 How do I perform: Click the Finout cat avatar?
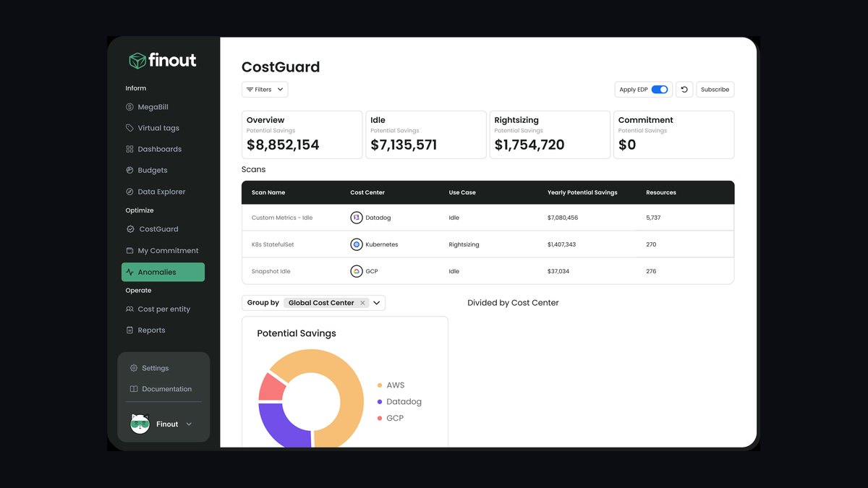[x=140, y=424]
